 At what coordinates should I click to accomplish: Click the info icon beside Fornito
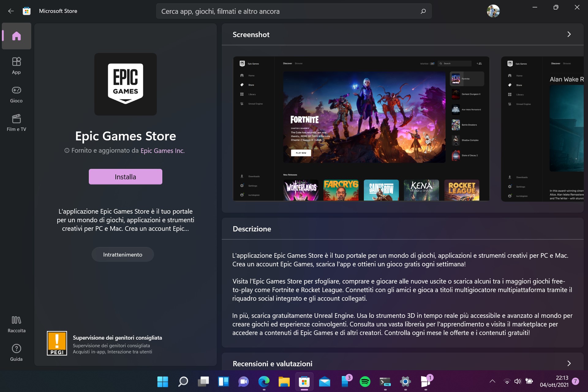(67, 150)
